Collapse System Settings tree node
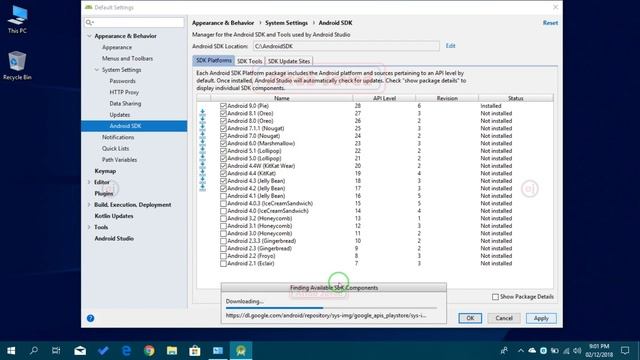 point(97,70)
